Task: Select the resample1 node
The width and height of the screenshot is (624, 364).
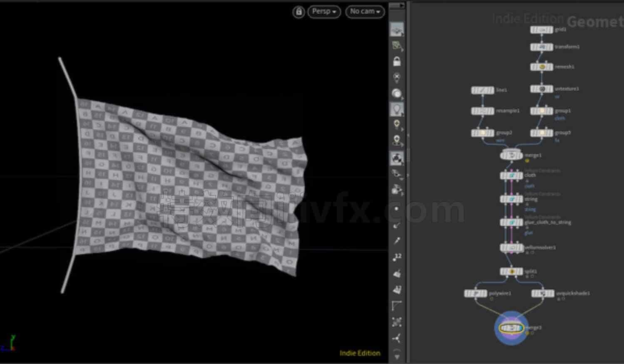Action: (x=482, y=111)
